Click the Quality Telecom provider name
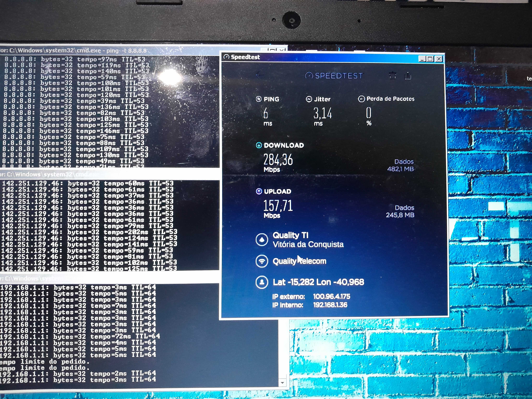The width and height of the screenshot is (532, 399). coord(299,261)
